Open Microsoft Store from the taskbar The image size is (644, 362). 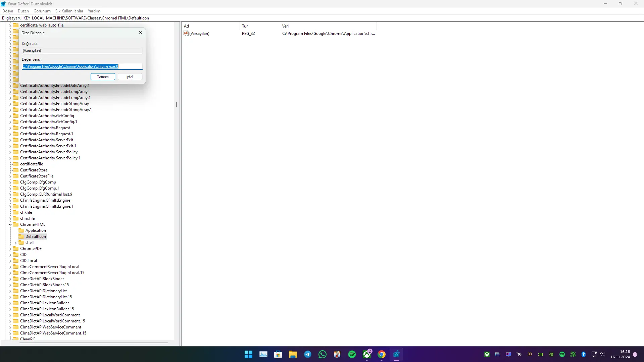click(278, 354)
